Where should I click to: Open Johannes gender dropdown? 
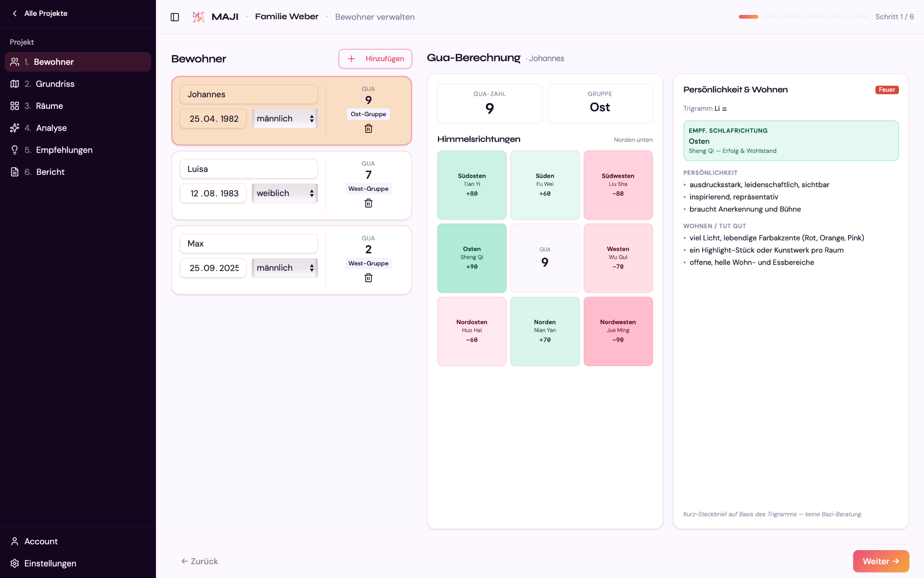point(285,118)
